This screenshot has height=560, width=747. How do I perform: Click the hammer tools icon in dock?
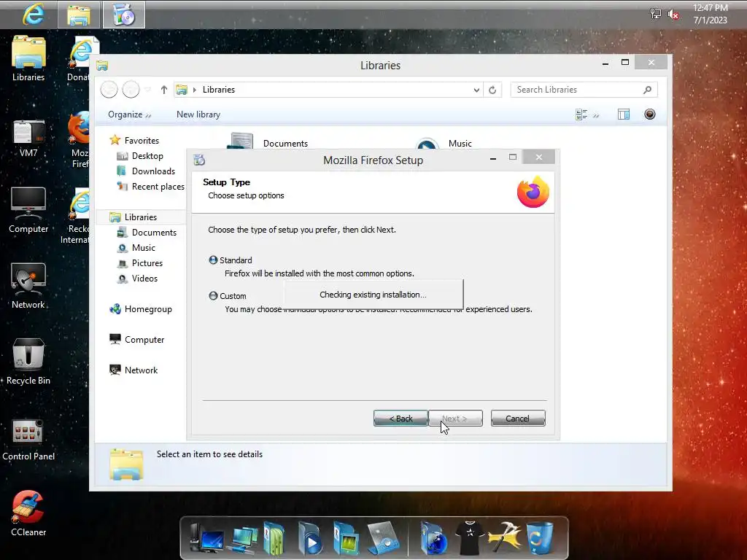(504, 537)
